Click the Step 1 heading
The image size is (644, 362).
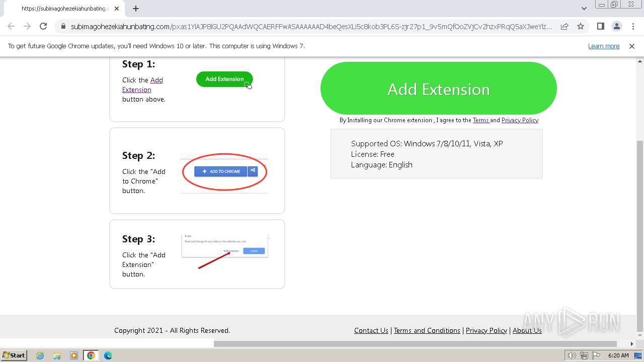pyautogui.click(x=138, y=64)
